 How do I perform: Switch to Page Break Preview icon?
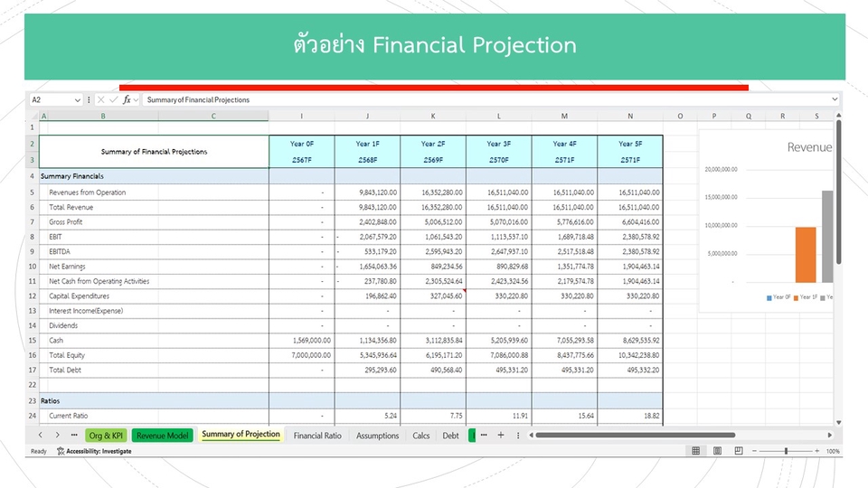pos(740,451)
